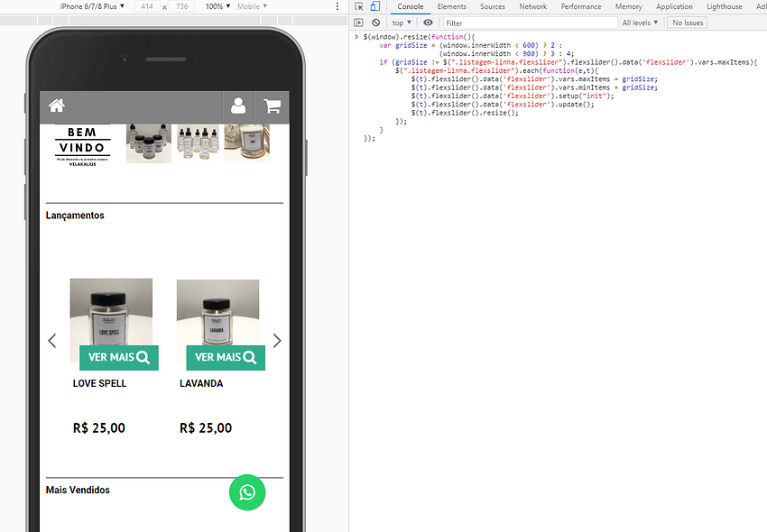Click the viewport width field 414
The height and width of the screenshot is (532, 767).
147,6
